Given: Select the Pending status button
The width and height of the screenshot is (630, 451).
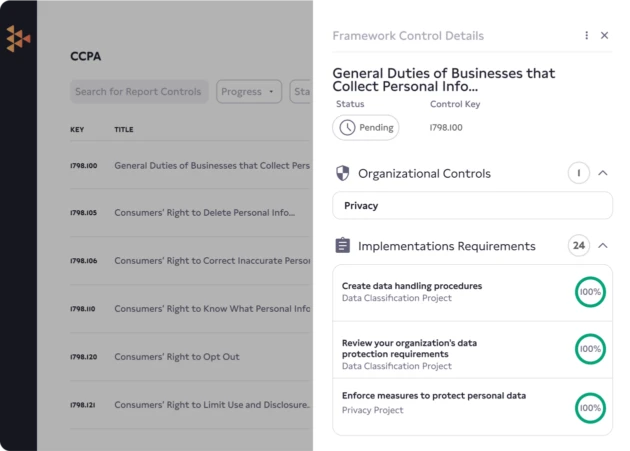Looking at the screenshot, I should 365,128.
